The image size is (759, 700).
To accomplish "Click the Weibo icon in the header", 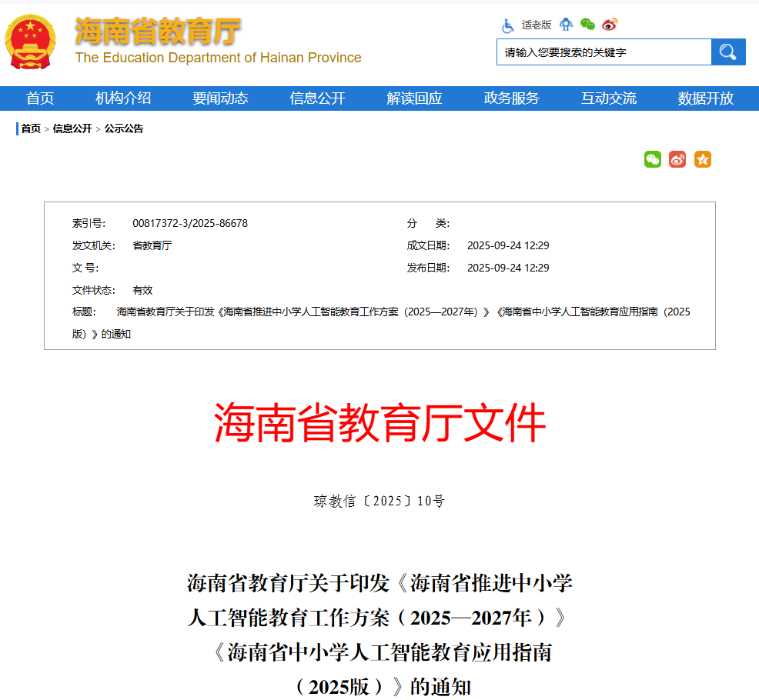I will pos(610,25).
